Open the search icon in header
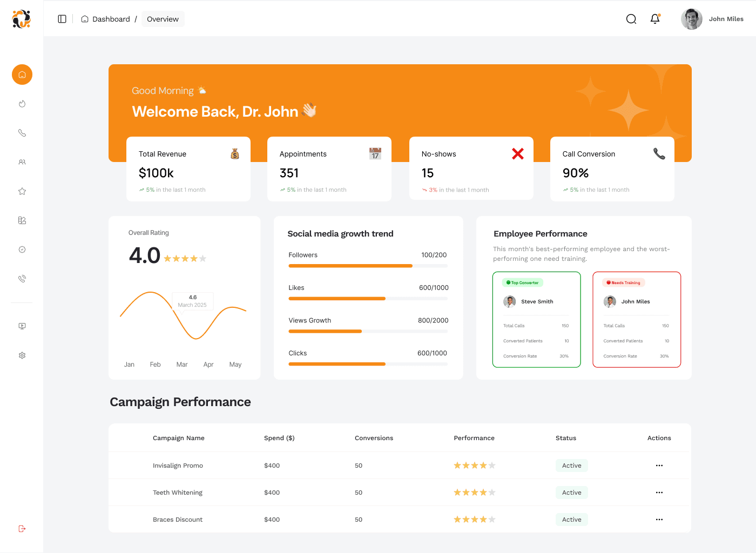The width and height of the screenshot is (756, 553). click(631, 19)
